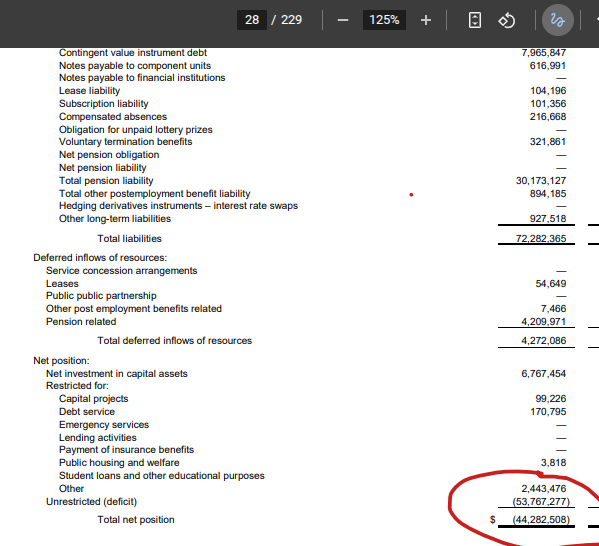This screenshot has width=599, height=546.
Task: Click the value 30,173,127
Action: (x=541, y=181)
